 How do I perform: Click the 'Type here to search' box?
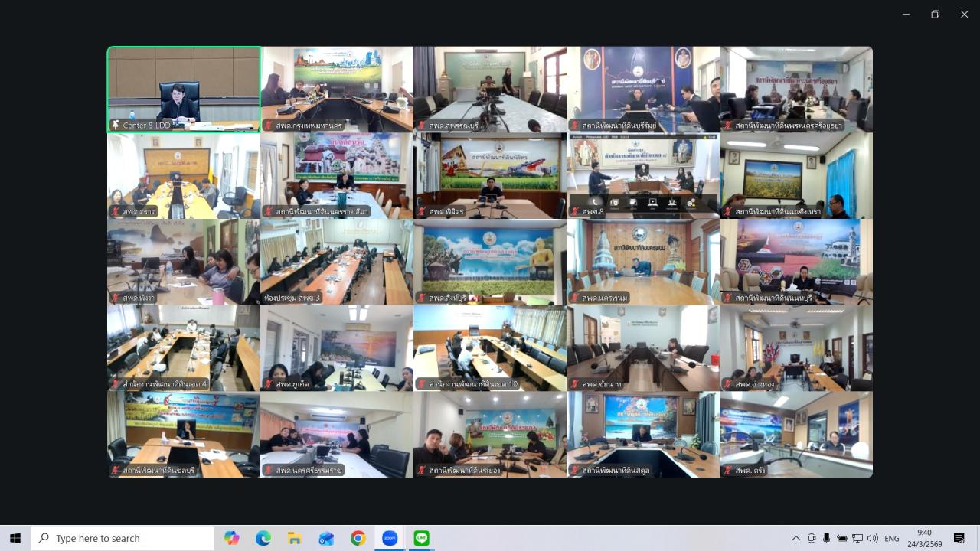tap(122, 538)
